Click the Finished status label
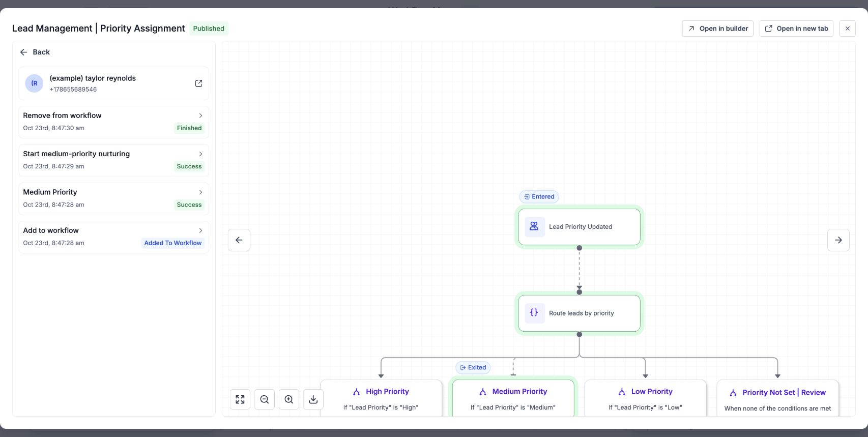Screen dimensions: 868x437 189,128
